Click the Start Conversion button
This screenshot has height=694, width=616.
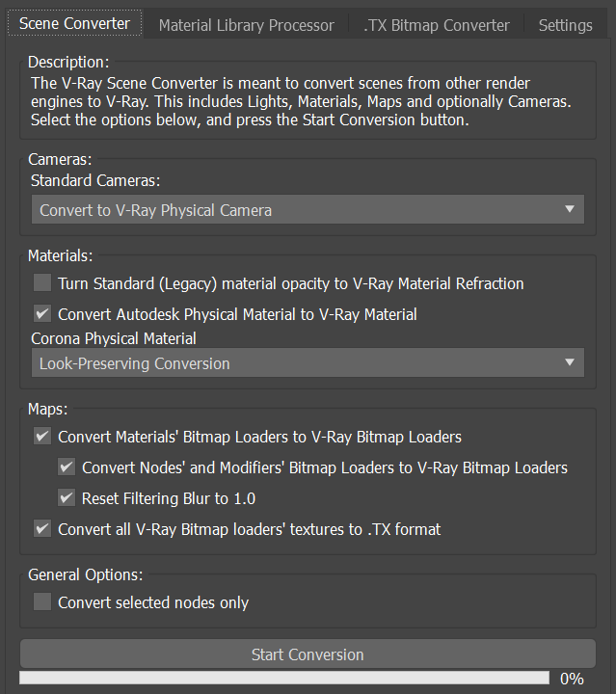[x=308, y=654]
